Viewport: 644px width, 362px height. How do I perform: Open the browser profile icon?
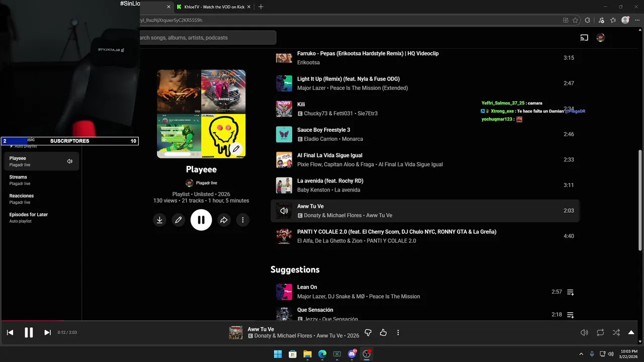click(625, 20)
